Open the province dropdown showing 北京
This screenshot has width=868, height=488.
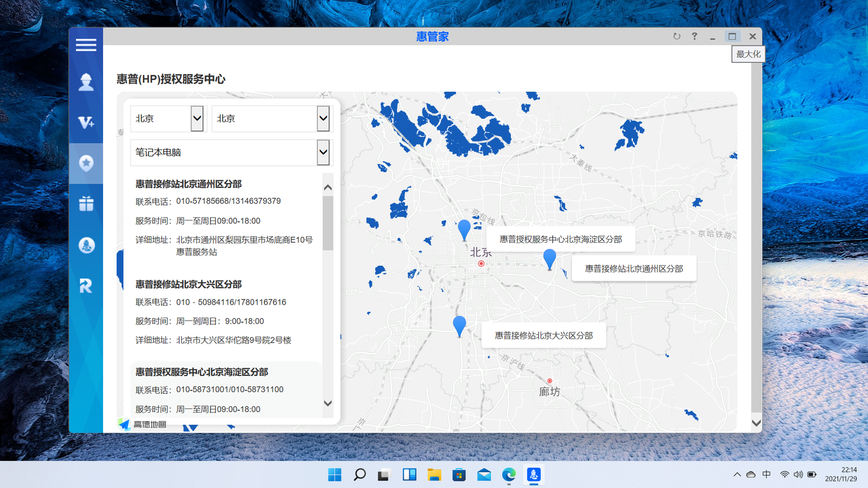click(168, 119)
